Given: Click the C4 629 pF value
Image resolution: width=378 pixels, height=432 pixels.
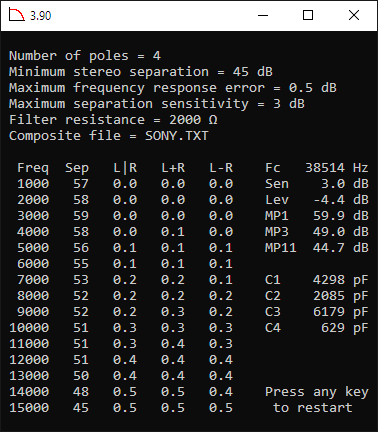Looking at the screenshot, I should tap(317, 328).
